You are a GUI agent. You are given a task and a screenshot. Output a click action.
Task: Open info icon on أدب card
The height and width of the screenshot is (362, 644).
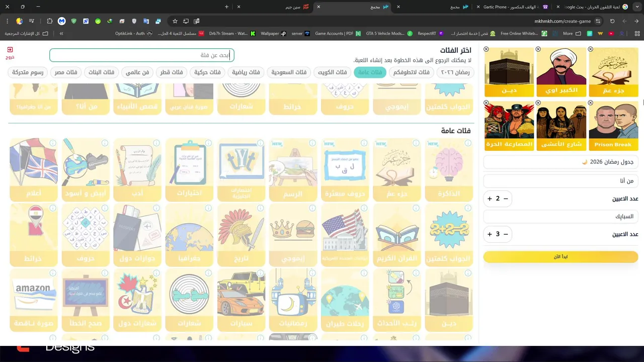click(x=156, y=143)
